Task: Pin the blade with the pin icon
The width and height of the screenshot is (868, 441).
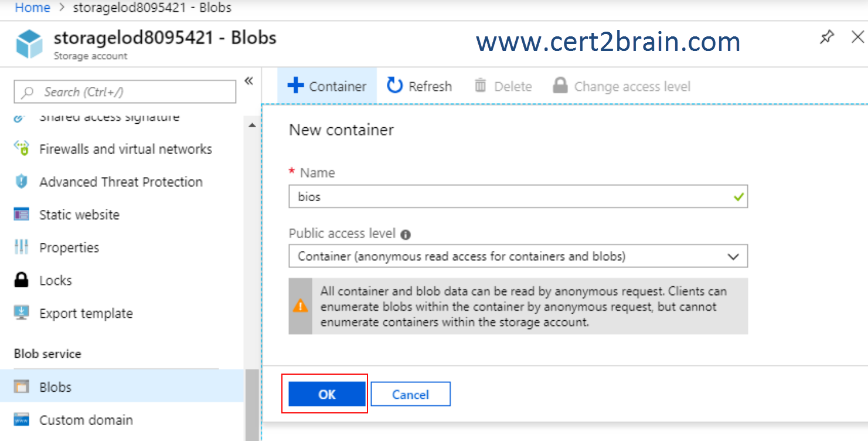Action: point(826,38)
